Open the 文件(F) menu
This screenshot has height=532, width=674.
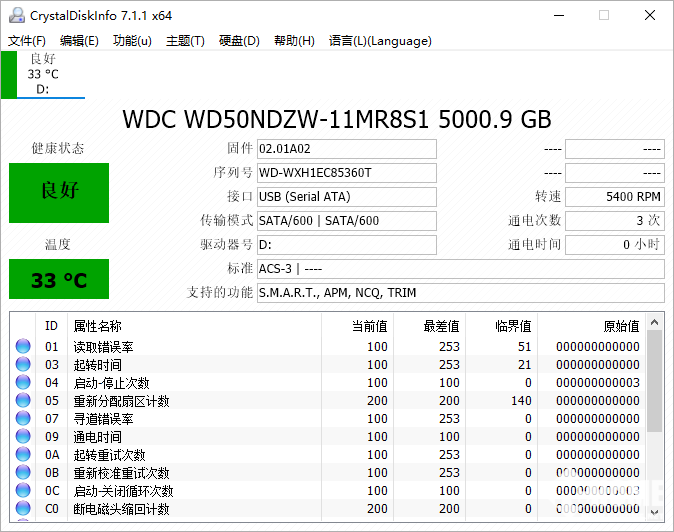click(x=27, y=41)
